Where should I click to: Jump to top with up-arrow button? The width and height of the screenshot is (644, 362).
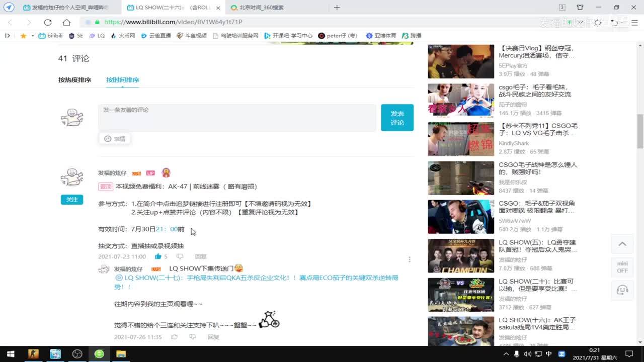622,244
